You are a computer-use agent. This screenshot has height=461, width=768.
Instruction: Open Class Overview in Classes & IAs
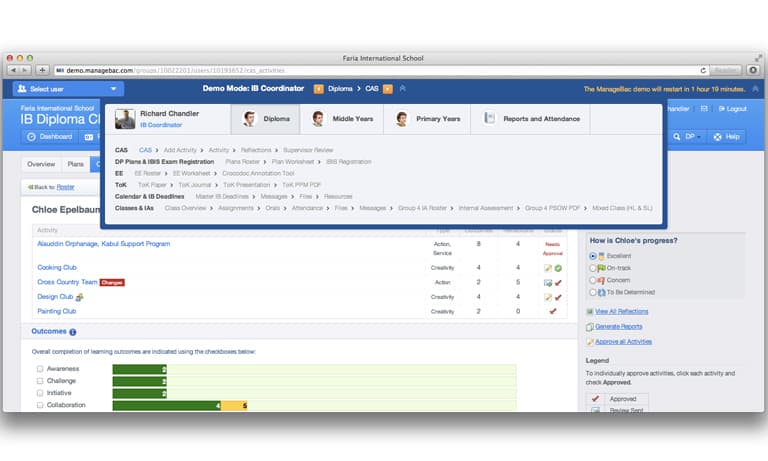click(185, 208)
